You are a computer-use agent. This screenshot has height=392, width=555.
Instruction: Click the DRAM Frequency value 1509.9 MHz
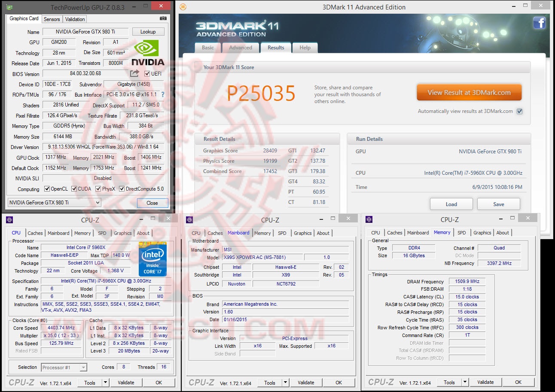coord(467,282)
